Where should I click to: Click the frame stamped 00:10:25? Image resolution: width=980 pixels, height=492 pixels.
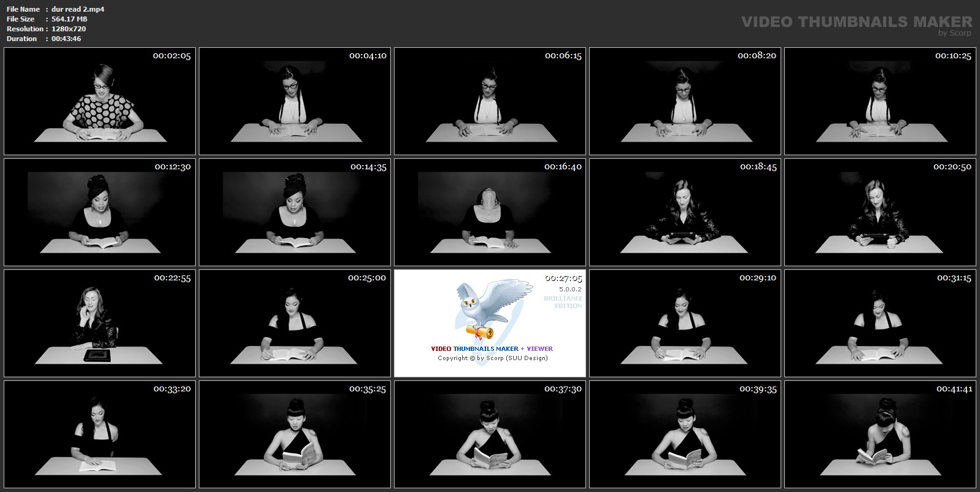point(880,101)
